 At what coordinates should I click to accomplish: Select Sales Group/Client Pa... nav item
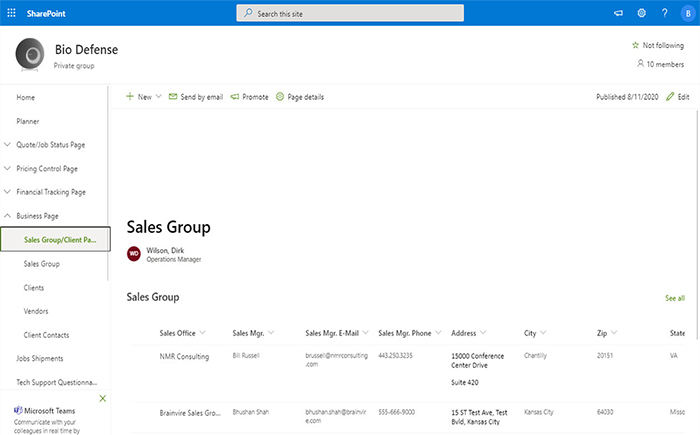point(55,239)
